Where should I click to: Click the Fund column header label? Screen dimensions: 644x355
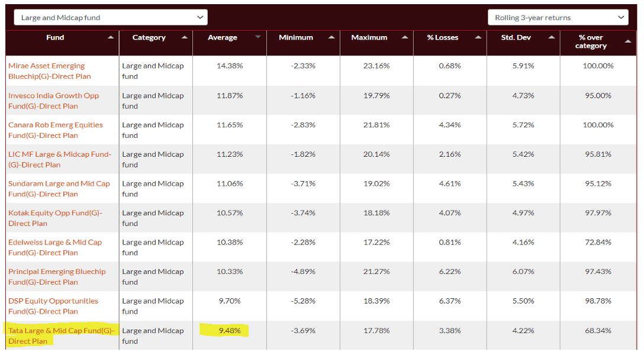[55, 37]
